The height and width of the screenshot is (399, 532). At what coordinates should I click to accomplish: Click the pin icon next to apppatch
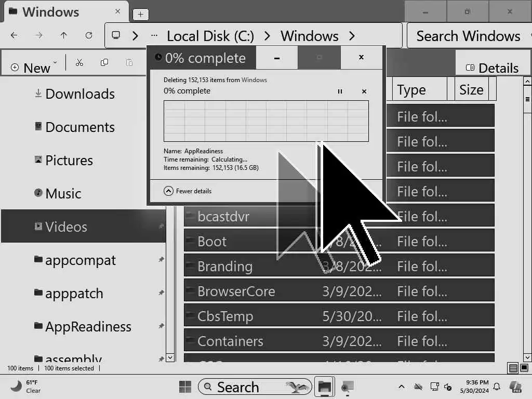pos(161,293)
